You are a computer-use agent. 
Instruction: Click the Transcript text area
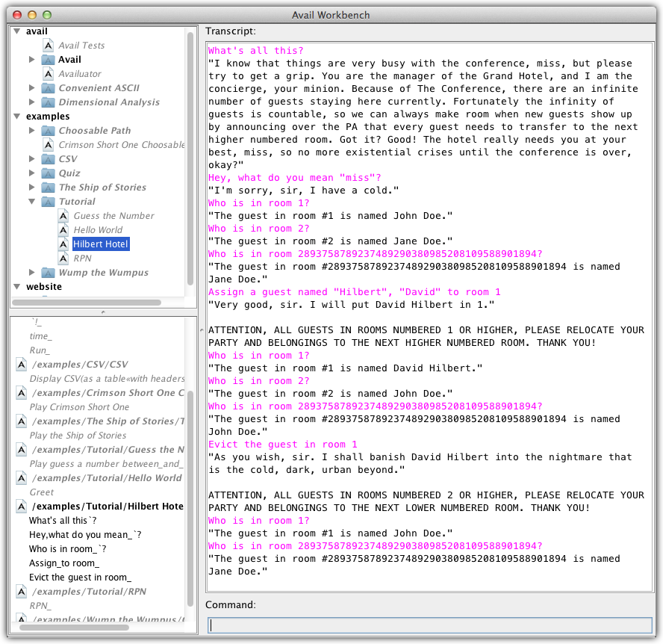pyautogui.click(x=429, y=317)
